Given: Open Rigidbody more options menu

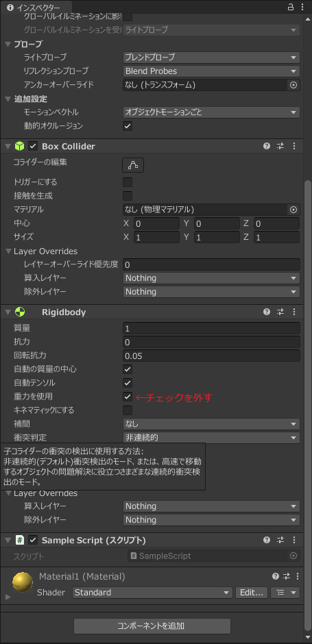Looking at the screenshot, I should (294, 312).
